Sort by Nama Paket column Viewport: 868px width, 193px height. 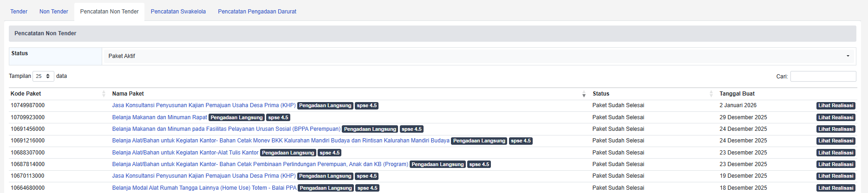(349, 94)
